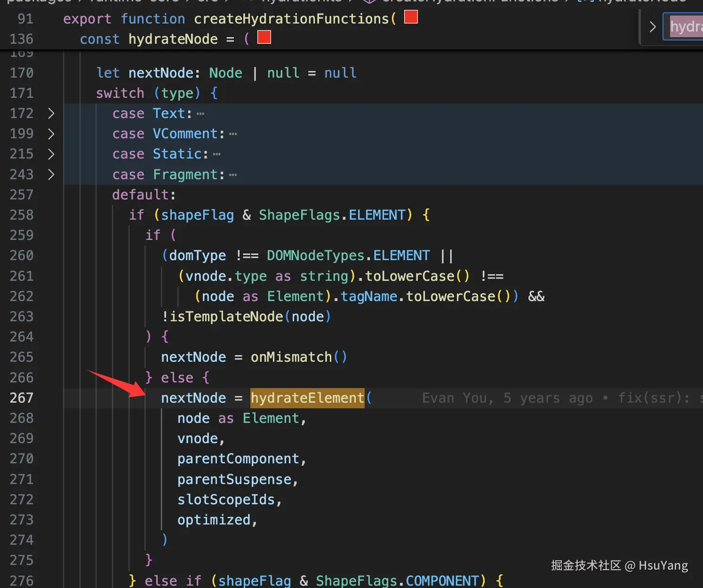Unfold the ellipsis after 'case Static:'
The image size is (703, 588).
pyautogui.click(x=217, y=154)
